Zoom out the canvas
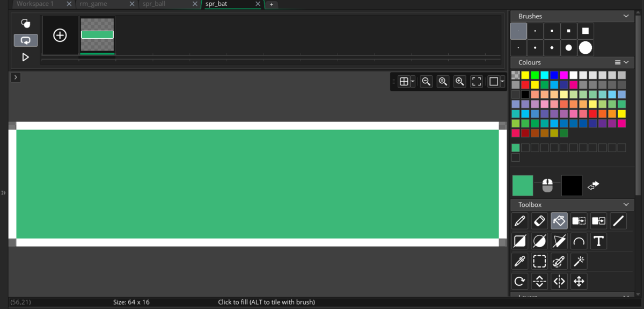Viewport: 644px width, 309px height. [x=426, y=82]
